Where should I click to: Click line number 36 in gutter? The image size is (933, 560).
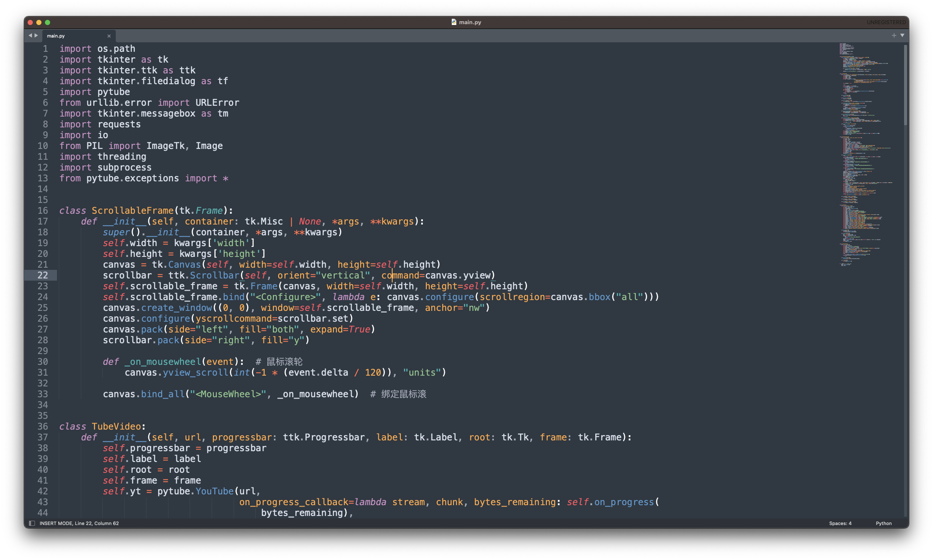(x=42, y=426)
